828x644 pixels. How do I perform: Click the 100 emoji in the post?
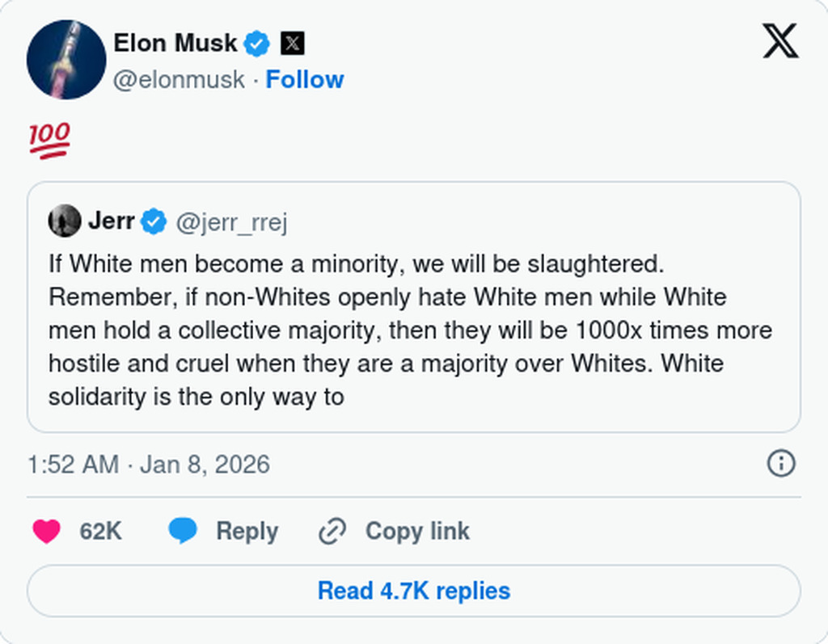click(50, 141)
